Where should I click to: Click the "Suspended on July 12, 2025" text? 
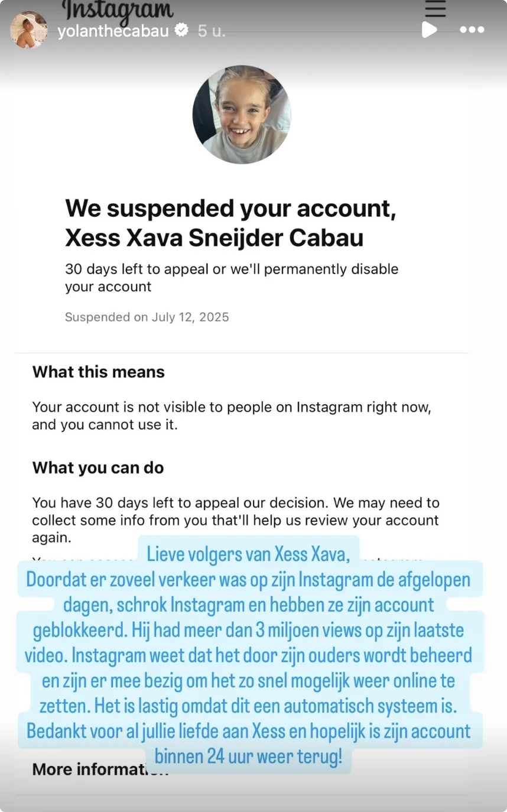click(147, 317)
